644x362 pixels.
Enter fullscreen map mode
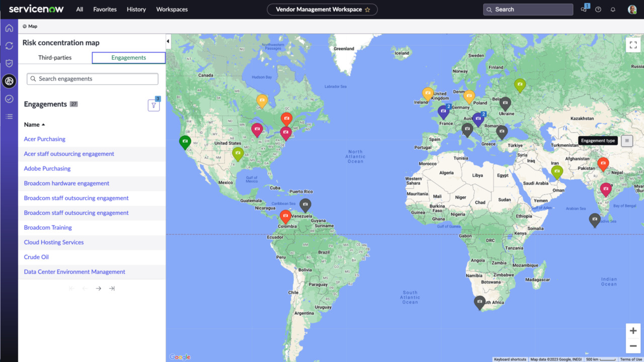[633, 45]
